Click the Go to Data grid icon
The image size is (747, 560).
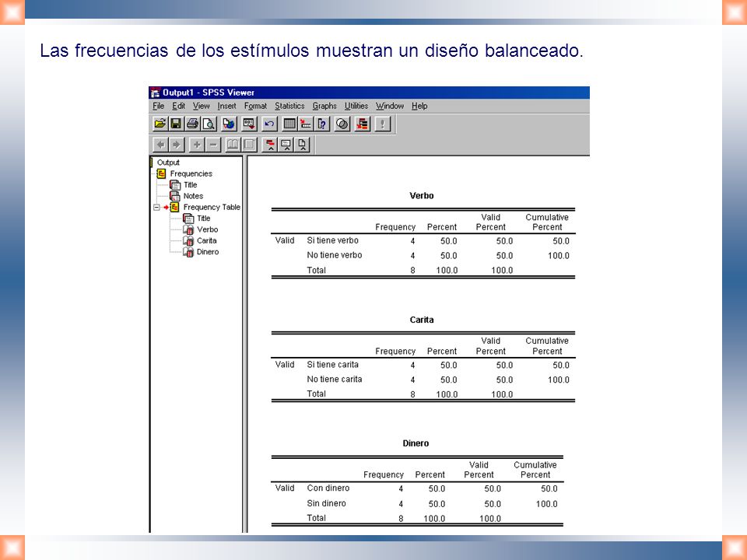[289, 124]
